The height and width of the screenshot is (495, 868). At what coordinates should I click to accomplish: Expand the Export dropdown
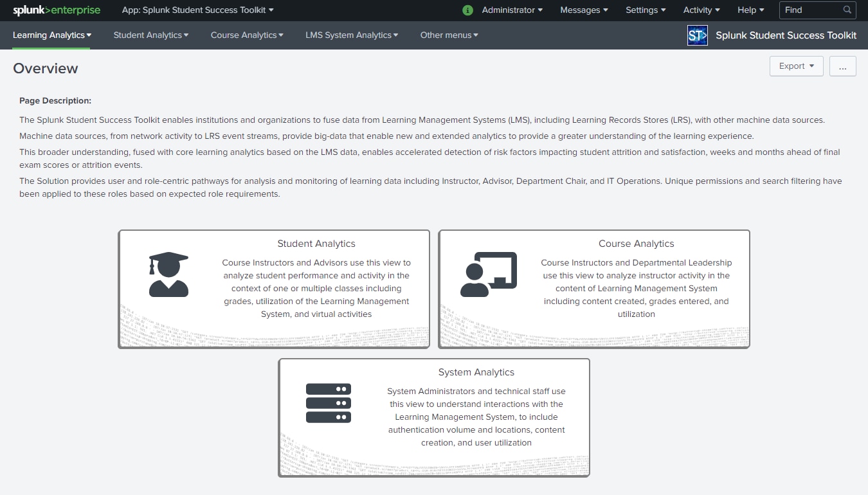[x=796, y=66]
